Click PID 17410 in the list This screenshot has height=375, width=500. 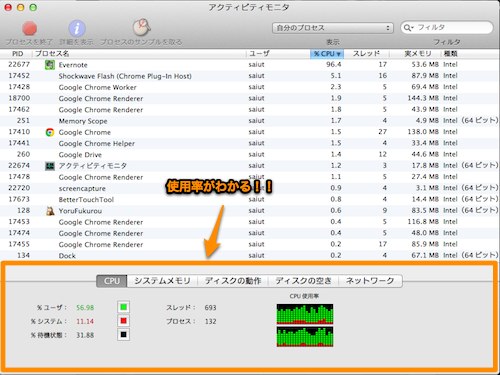[19, 132]
